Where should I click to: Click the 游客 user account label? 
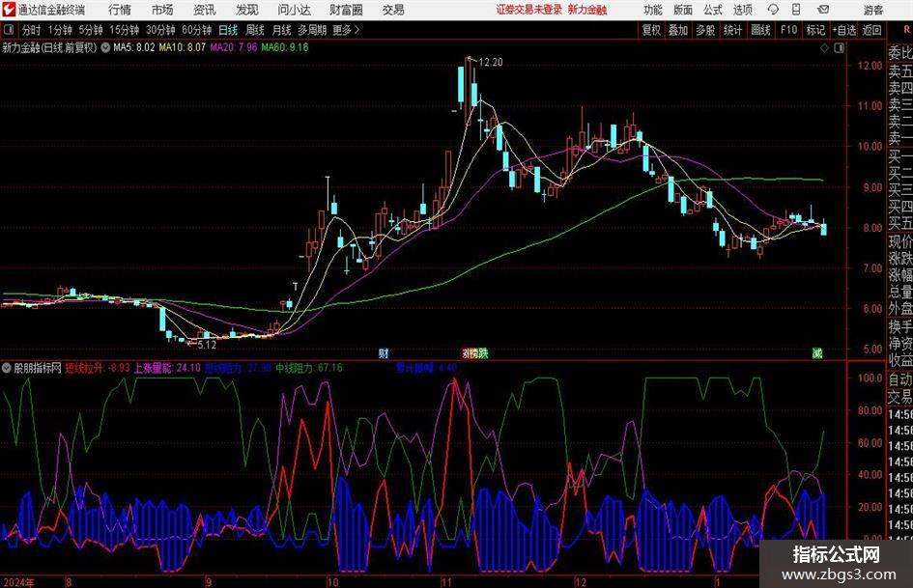click(872, 10)
